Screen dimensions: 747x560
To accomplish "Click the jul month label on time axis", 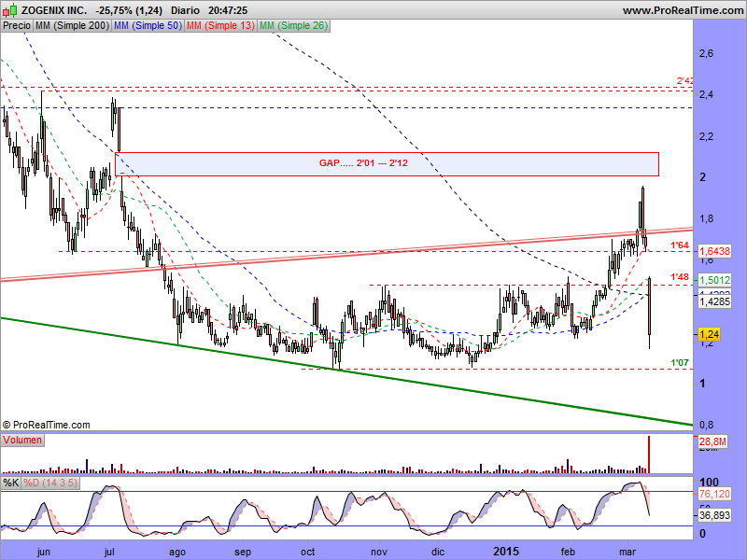I will click(x=109, y=552).
